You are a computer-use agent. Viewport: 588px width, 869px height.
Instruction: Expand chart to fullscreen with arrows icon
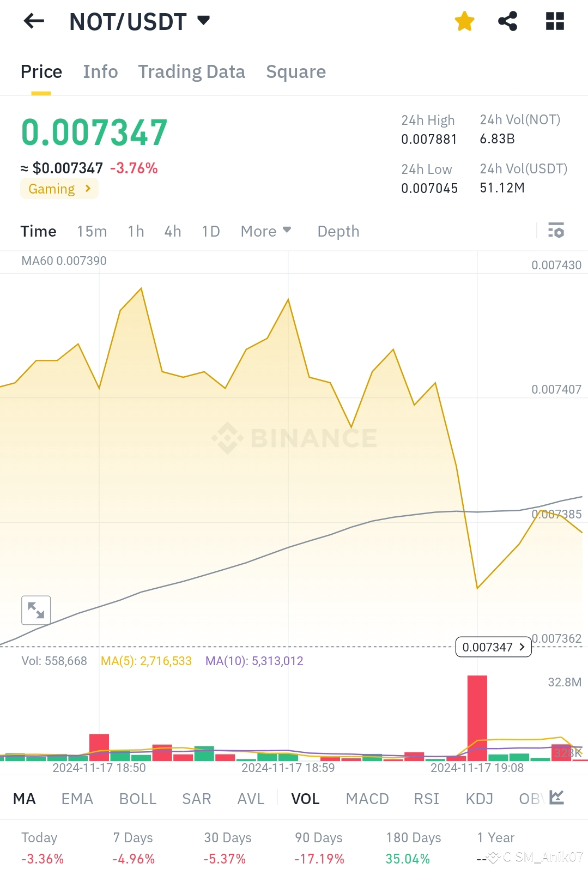[x=36, y=610]
